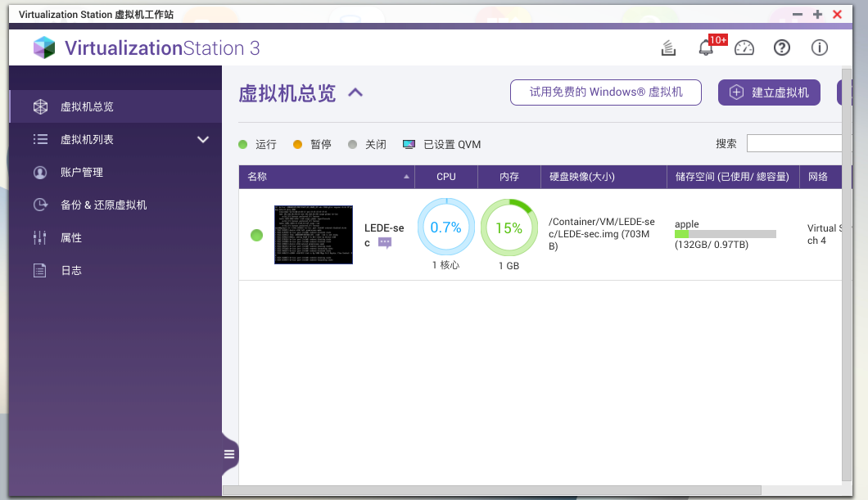The image size is (868, 500).
Task: Click 试用免费的 Windows® 虚拟机 button
Action: coord(606,92)
